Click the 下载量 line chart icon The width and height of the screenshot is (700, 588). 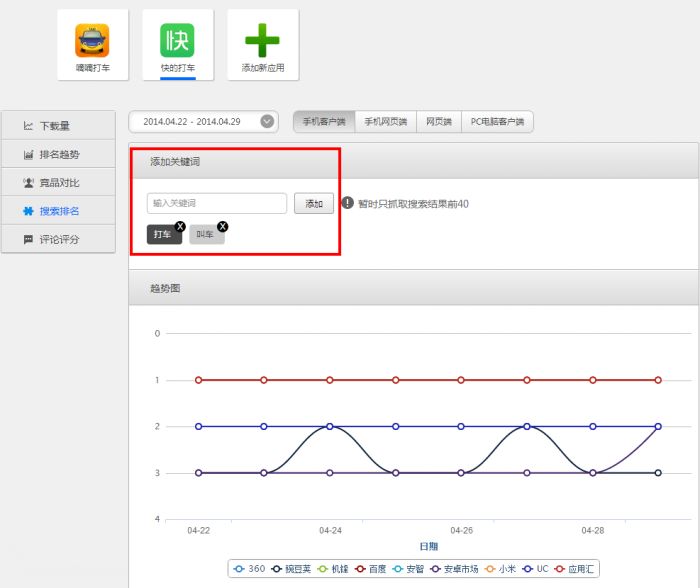pyautogui.click(x=28, y=126)
